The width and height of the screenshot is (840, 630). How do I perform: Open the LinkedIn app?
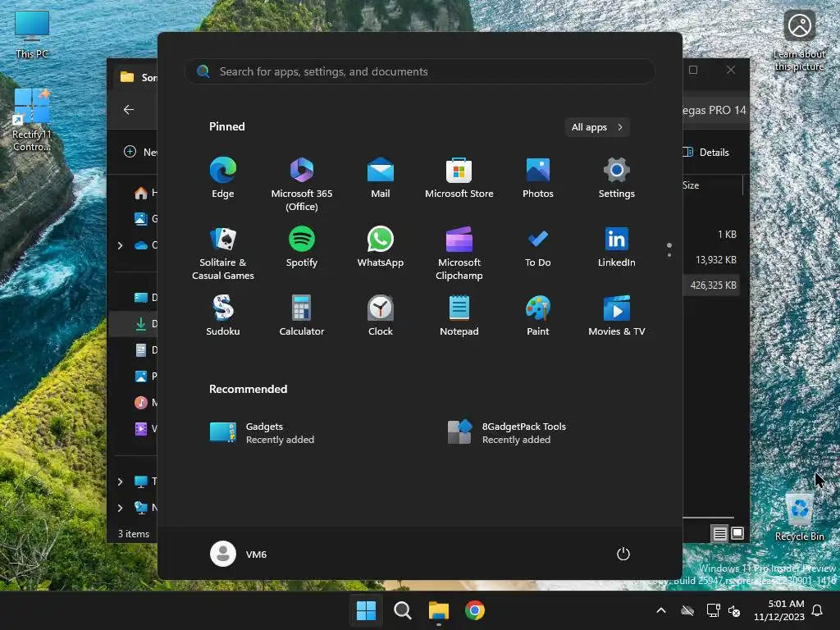(x=617, y=247)
